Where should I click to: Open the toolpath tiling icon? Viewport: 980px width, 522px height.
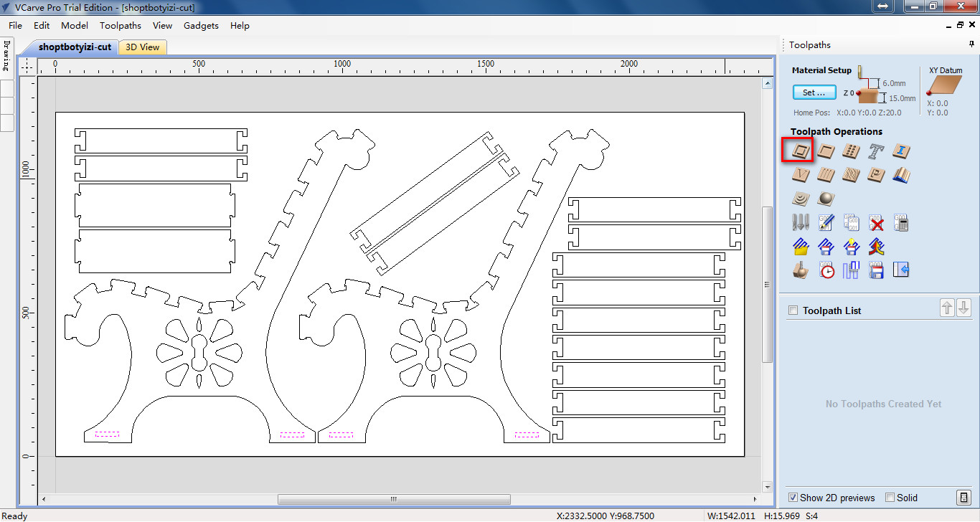pyautogui.click(x=851, y=270)
